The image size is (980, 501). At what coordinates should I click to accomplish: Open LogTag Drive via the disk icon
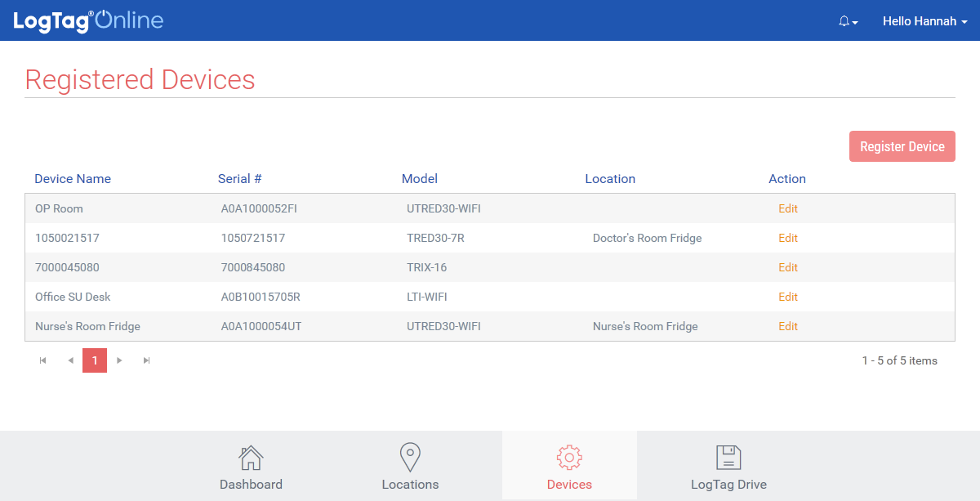(728, 457)
